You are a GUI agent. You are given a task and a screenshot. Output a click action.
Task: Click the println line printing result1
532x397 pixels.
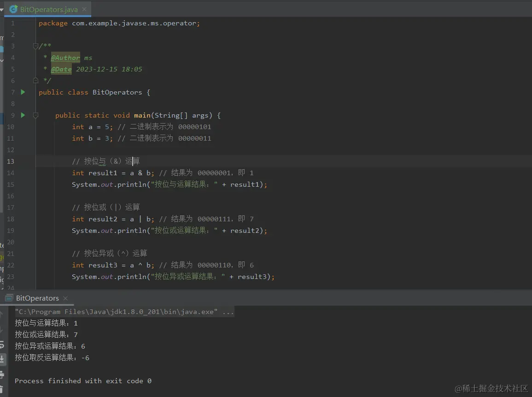pyautogui.click(x=170, y=184)
